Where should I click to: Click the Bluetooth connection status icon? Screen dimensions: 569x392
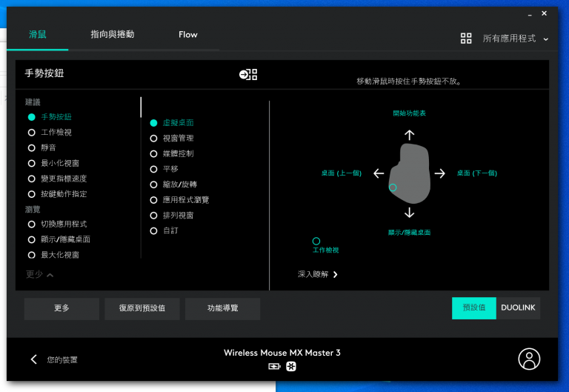(291, 367)
